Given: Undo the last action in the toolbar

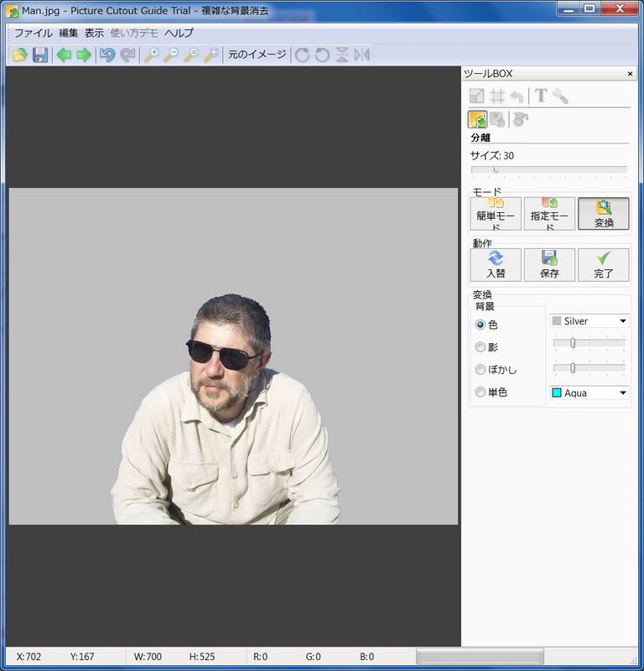Looking at the screenshot, I should coord(107,55).
